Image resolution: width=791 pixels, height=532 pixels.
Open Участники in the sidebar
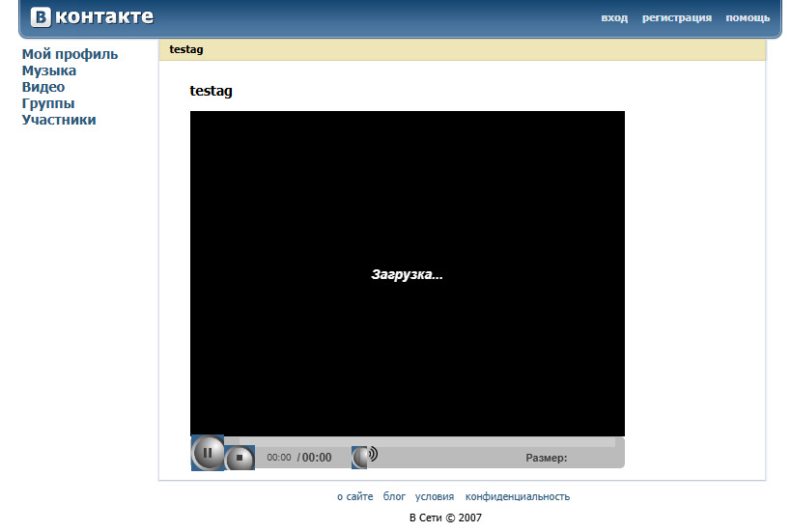pyautogui.click(x=59, y=120)
